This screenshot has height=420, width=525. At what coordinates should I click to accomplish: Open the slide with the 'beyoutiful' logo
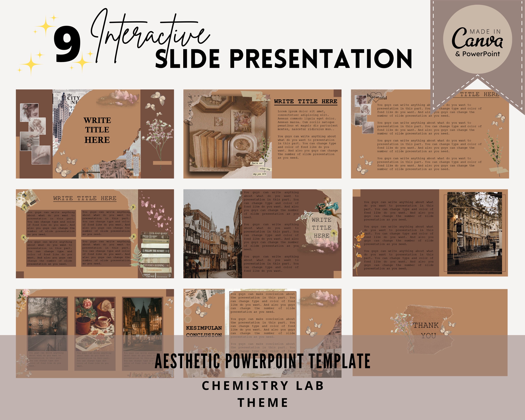coord(430,134)
